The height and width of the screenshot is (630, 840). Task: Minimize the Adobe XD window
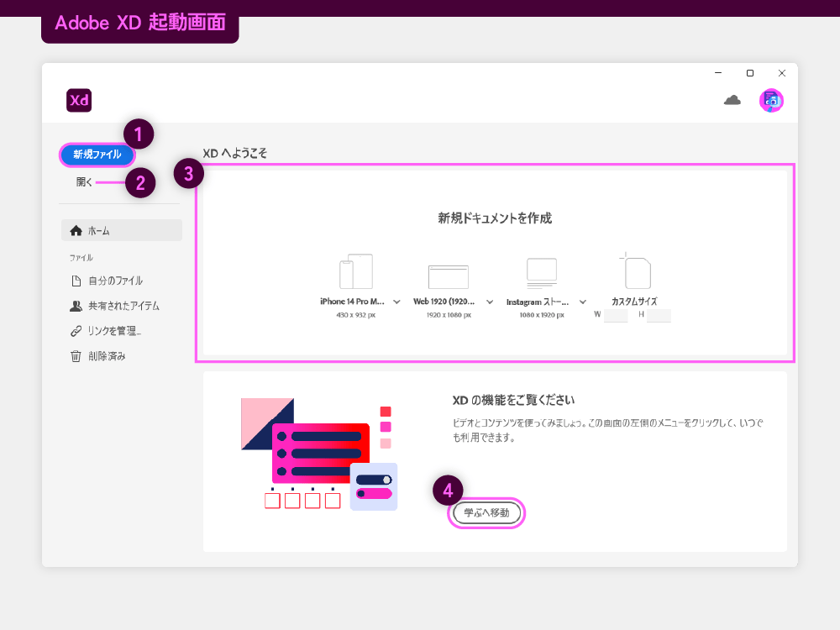(x=718, y=73)
